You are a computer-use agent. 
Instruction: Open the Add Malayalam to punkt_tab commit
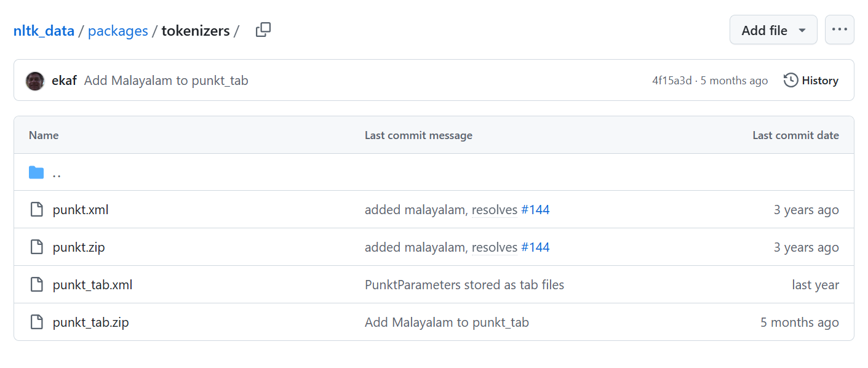[x=165, y=81]
